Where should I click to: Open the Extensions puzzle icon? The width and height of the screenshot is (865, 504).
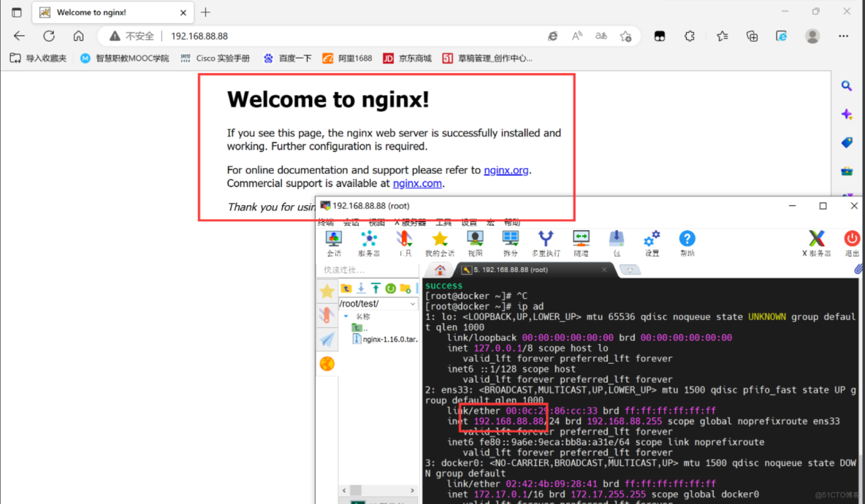coord(690,36)
